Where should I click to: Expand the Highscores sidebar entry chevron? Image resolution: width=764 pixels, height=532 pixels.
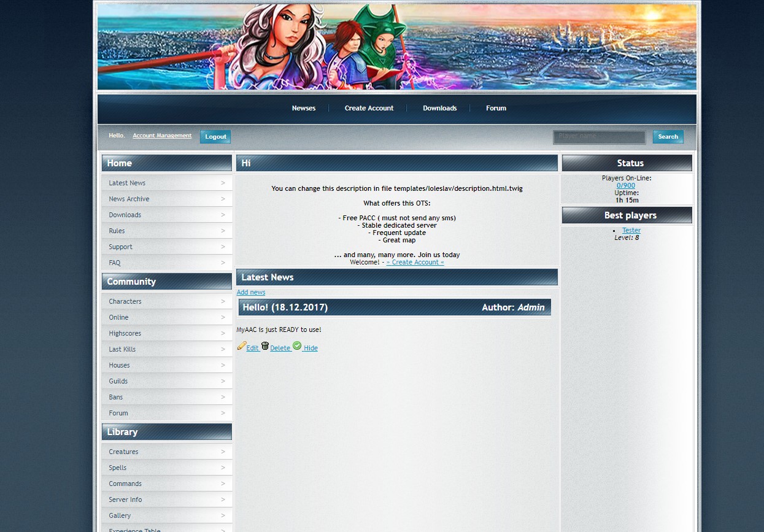point(223,333)
